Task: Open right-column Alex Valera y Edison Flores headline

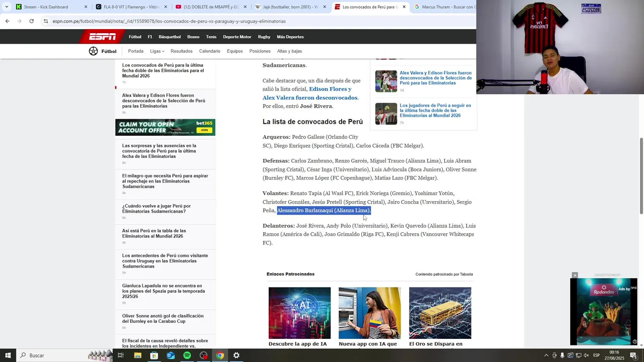Action: [x=436, y=78]
